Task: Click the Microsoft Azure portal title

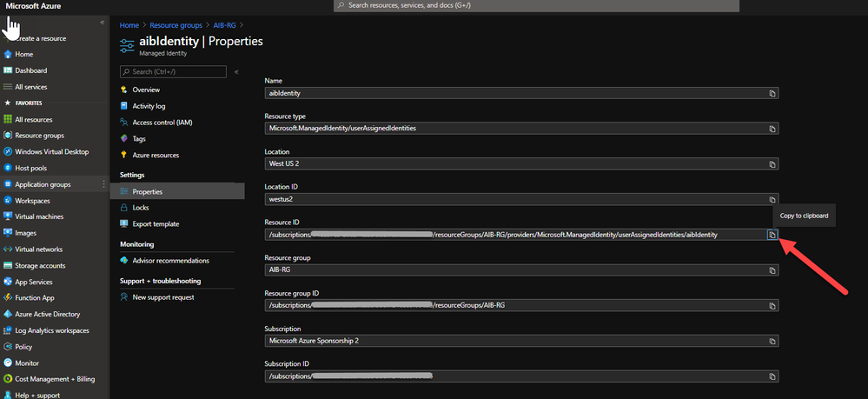Action: pos(33,5)
